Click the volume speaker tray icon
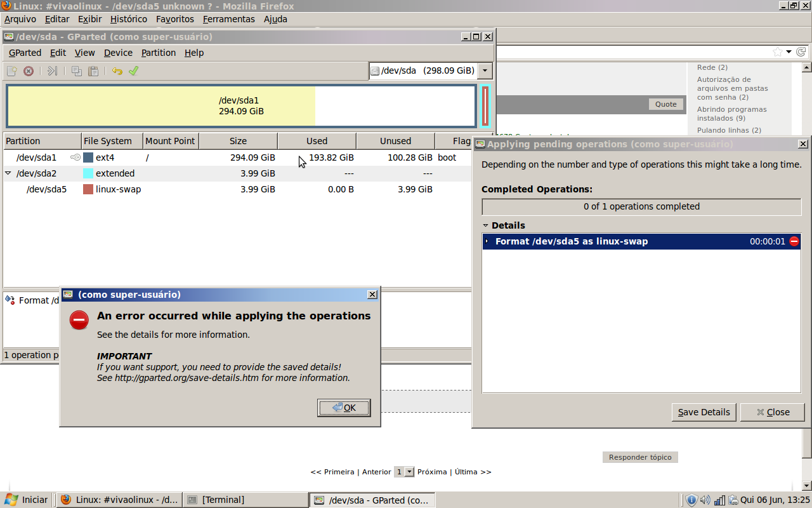The image size is (812, 508). coord(705,500)
